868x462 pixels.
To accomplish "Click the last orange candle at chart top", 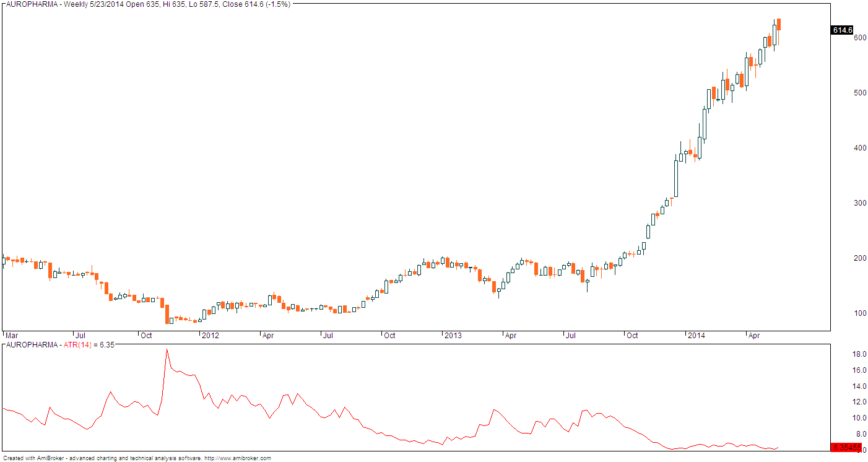I will (x=779, y=24).
